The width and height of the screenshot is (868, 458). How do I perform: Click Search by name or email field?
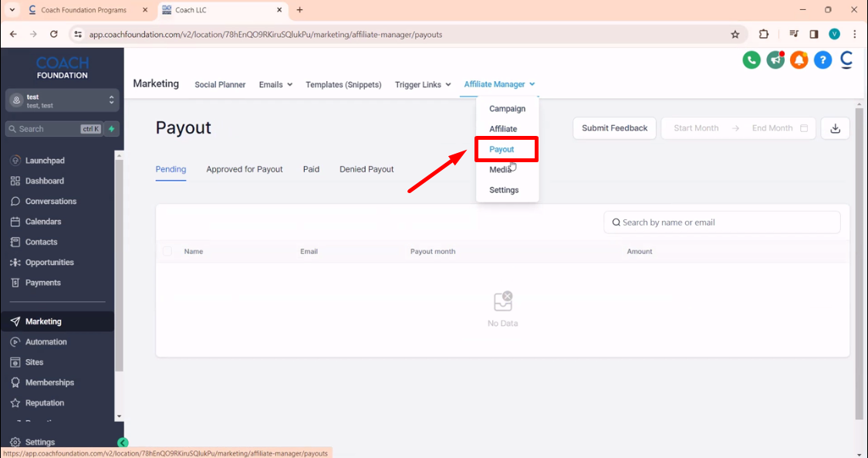pyautogui.click(x=722, y=222)
